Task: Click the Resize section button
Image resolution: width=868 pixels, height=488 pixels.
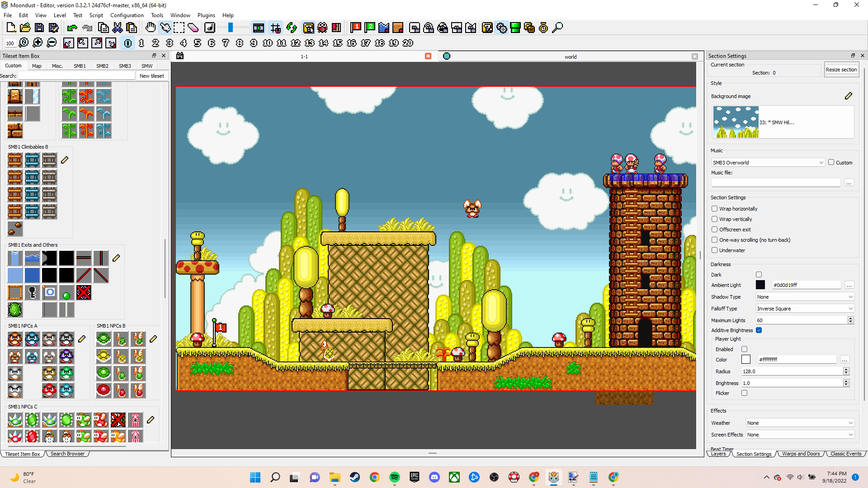Action: point(841,70)
